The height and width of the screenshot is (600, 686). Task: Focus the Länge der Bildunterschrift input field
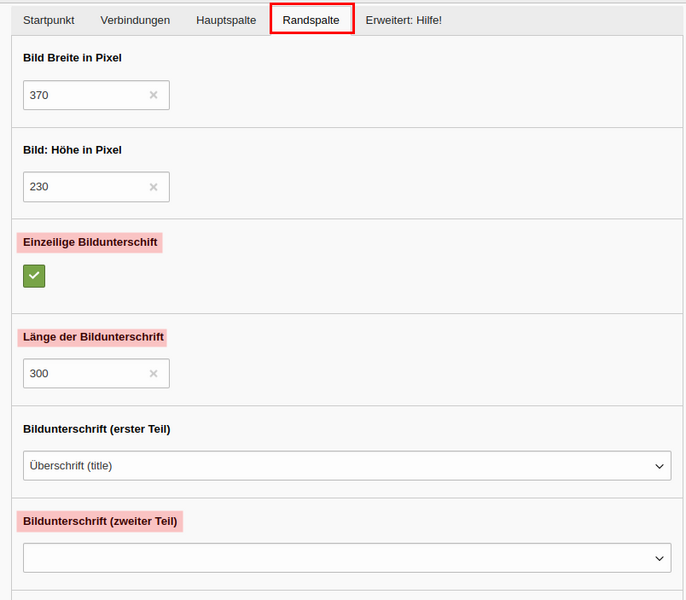coord(96,373)
